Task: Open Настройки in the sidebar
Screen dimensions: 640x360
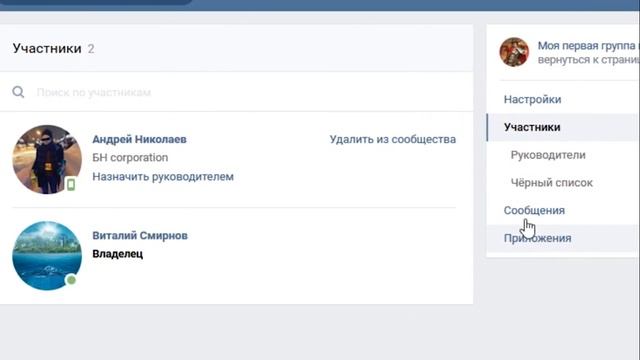Action: click(532, 99)
